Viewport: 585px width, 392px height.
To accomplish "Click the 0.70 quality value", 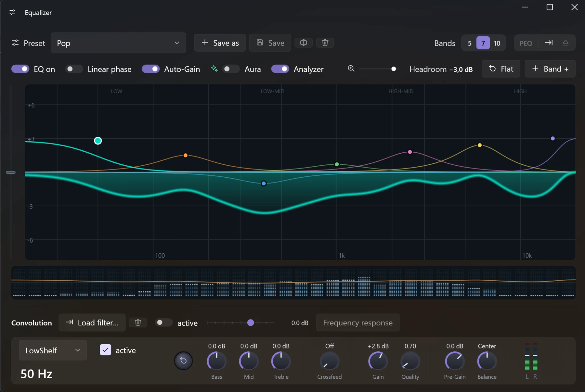I will (x=410, y=346).
